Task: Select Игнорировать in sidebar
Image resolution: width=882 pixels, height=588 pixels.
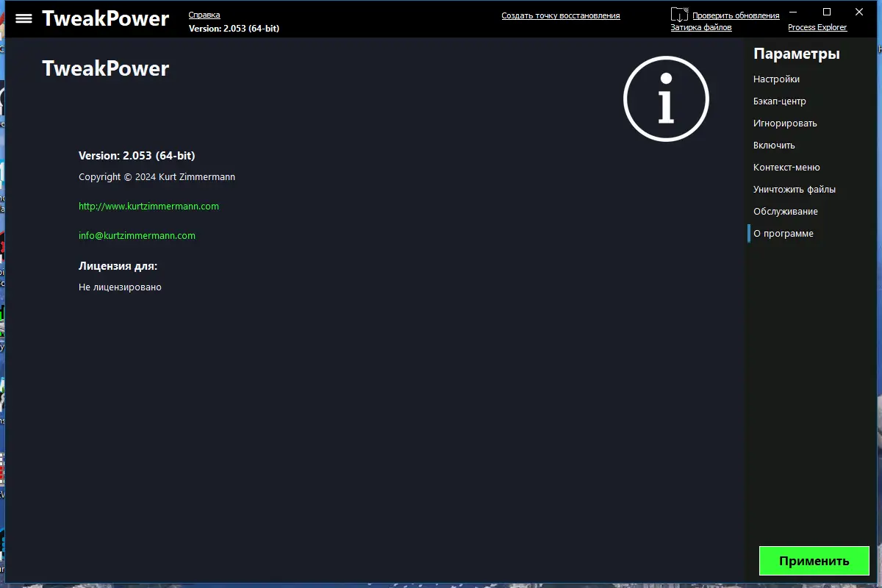Action: 785,123
